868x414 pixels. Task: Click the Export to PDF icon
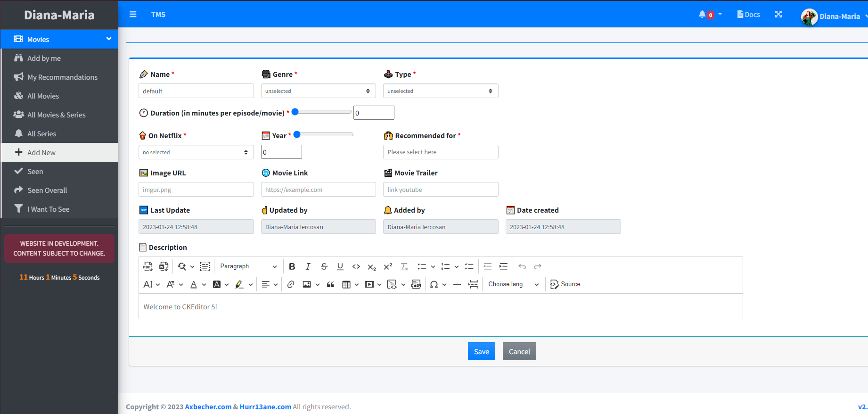[x=148, y=267]
